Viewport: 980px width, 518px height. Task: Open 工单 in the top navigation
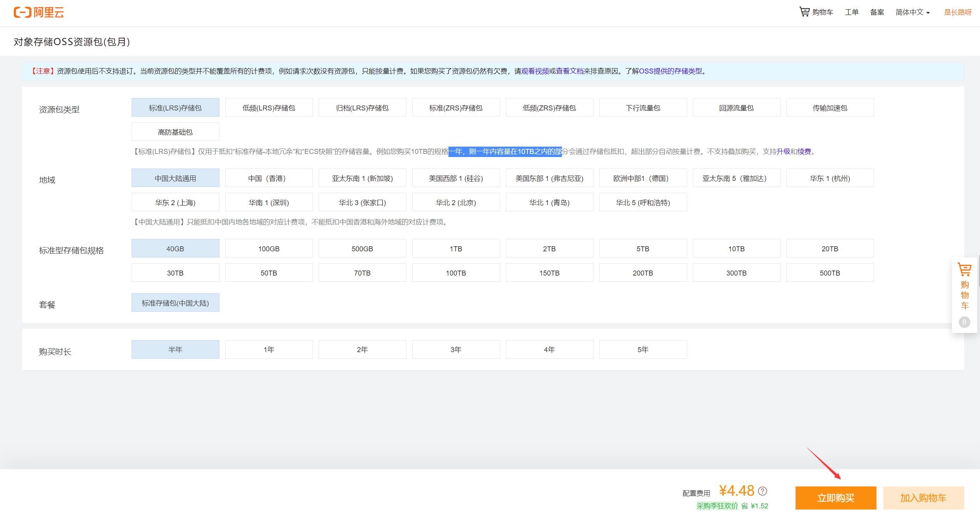pyautogui.click(x=852, y=12)
